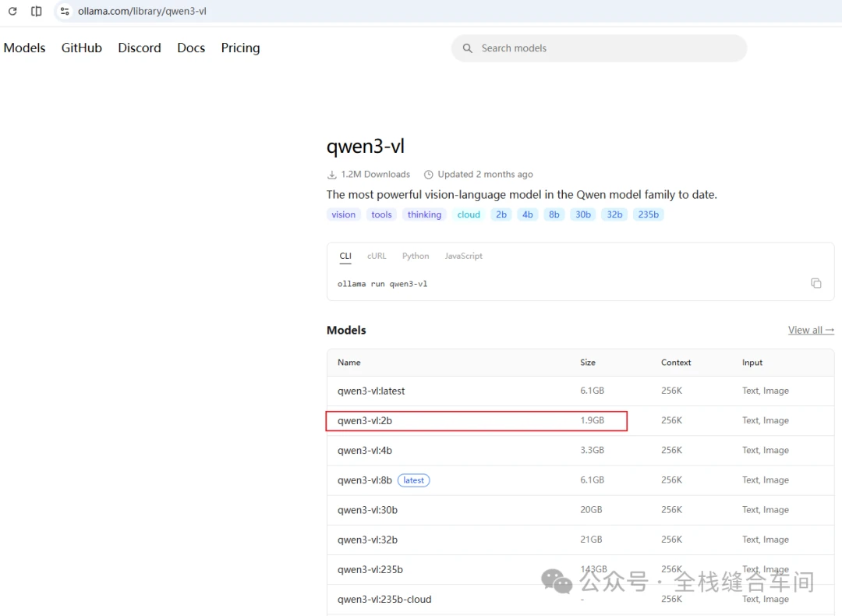Image resolution: width=842 pixels, height=616 pixels.
Task: Switch to the cURL tab
Action: (x=377, y=257)
